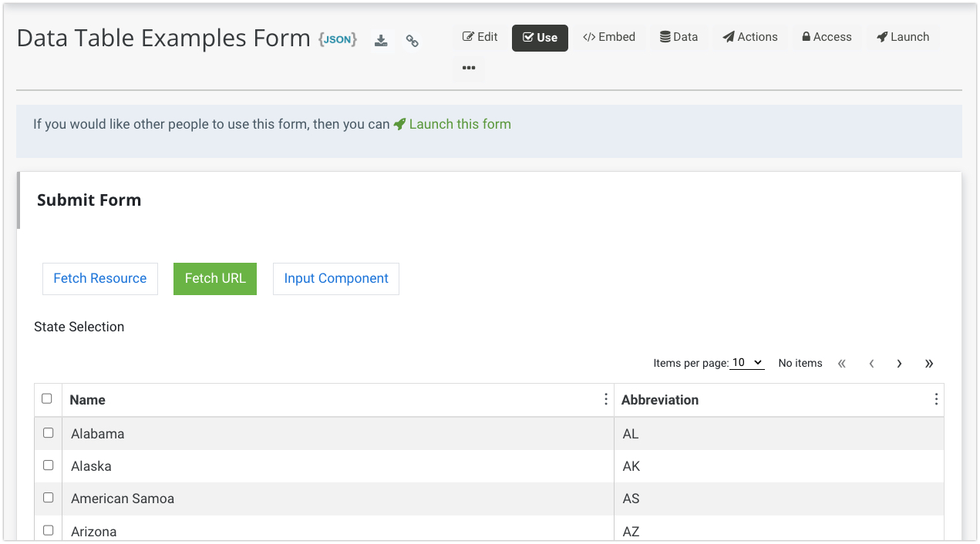Toggle the select-all header checkbox
The height and width of the screenshot is (544, 980).
pos(47,399)
